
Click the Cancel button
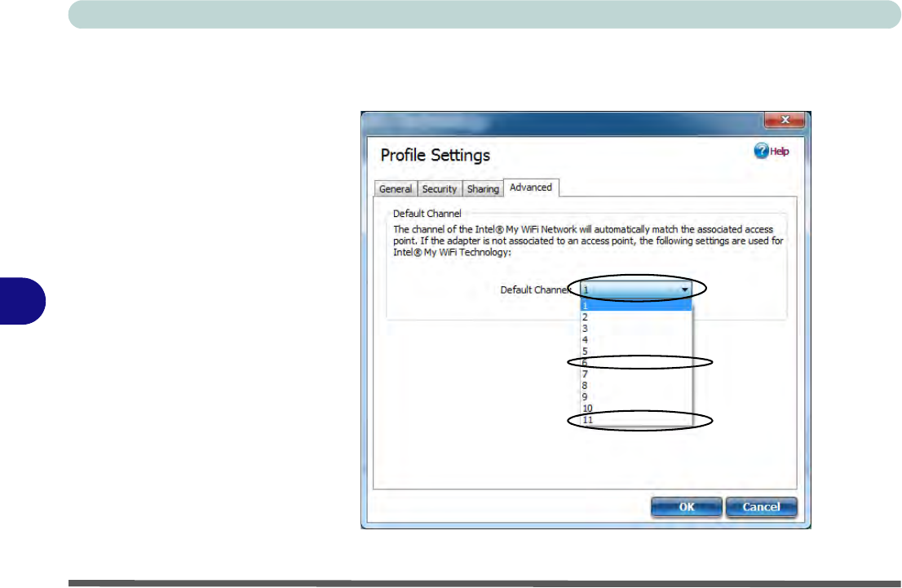coord(760,506)
